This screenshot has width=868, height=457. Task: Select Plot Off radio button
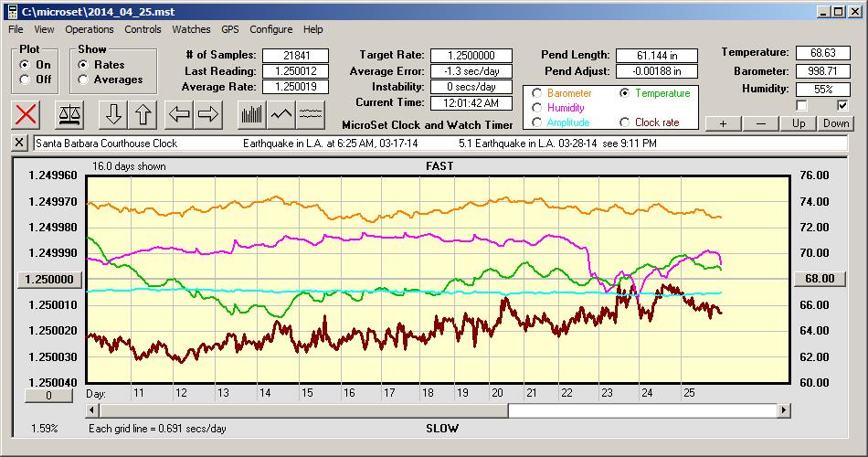coord(25,80)
